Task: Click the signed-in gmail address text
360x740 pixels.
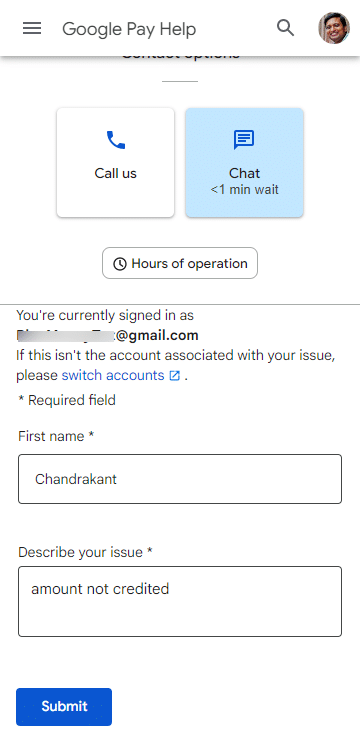Action: pos(107,336)
